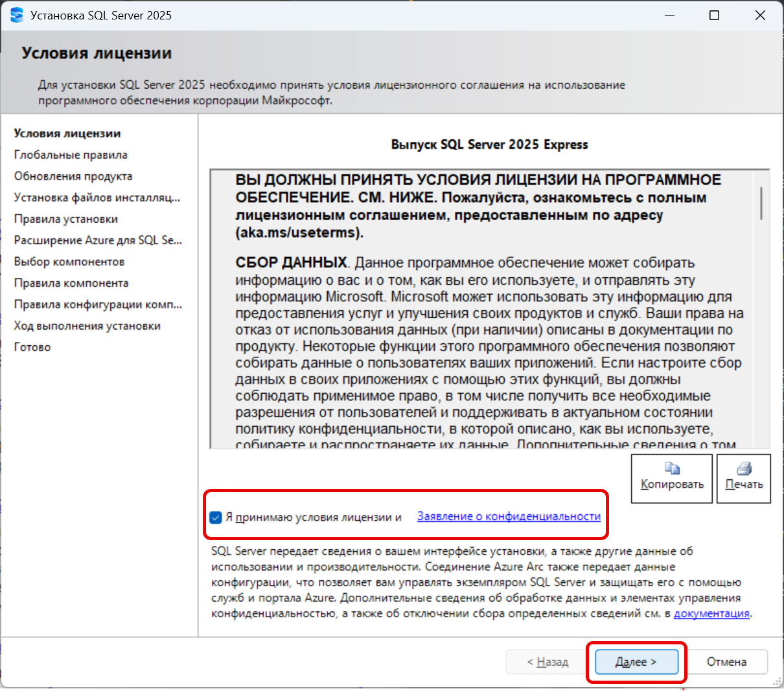Click the «Условия лицензии» page header title
784x691 pixels.
pyautogui.click(x=97, y=53)
